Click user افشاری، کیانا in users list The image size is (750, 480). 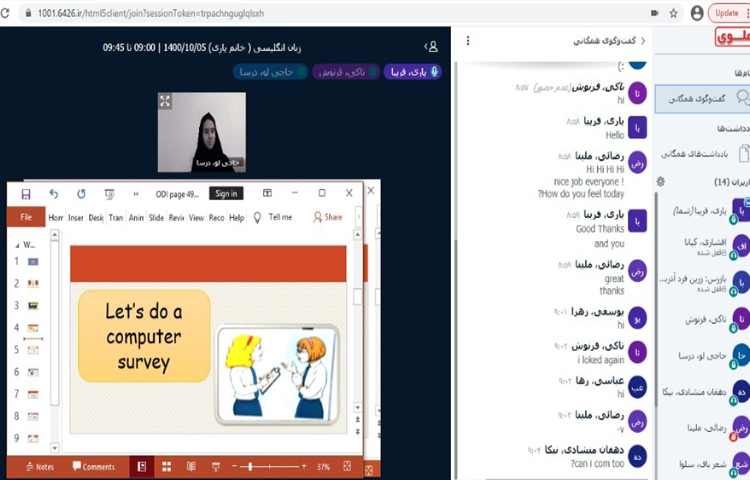[705, 247]
